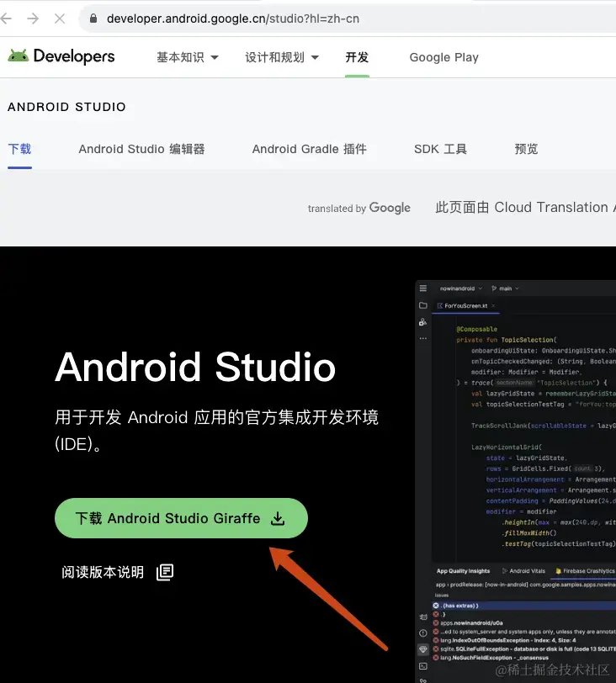Image resolution: width=616 pixels, height=683 pixels.
Task: Click the lang.NoSuchFieldException issue row
Action: (x=524, y=658)
